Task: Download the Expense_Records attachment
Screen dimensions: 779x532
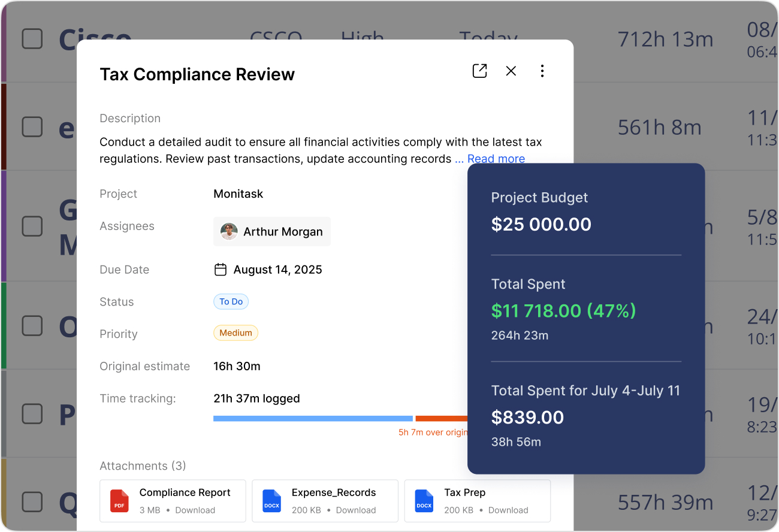Action: click(356, 509)
